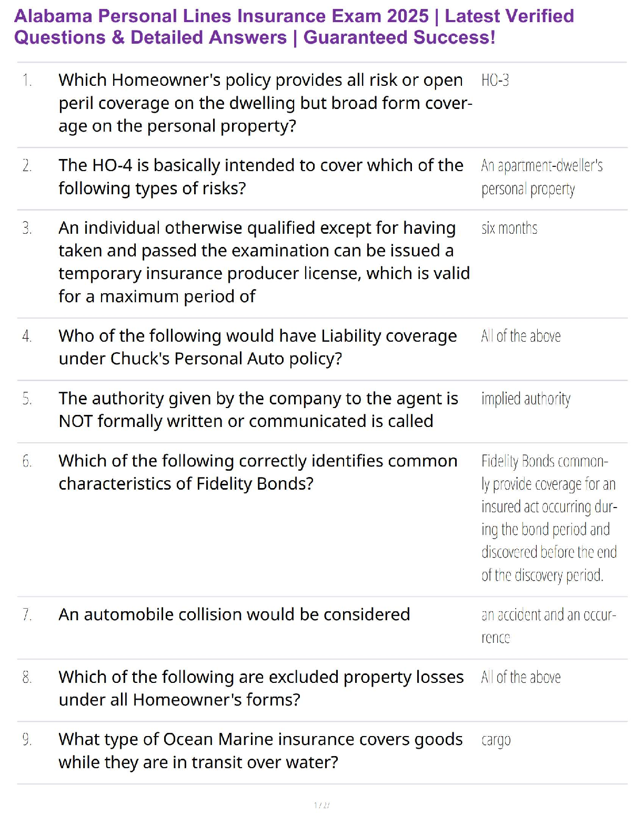Click the Chuck's Personal Auto policy question
This screenshot has width=644, height=834.
click(x=257, y=347)
